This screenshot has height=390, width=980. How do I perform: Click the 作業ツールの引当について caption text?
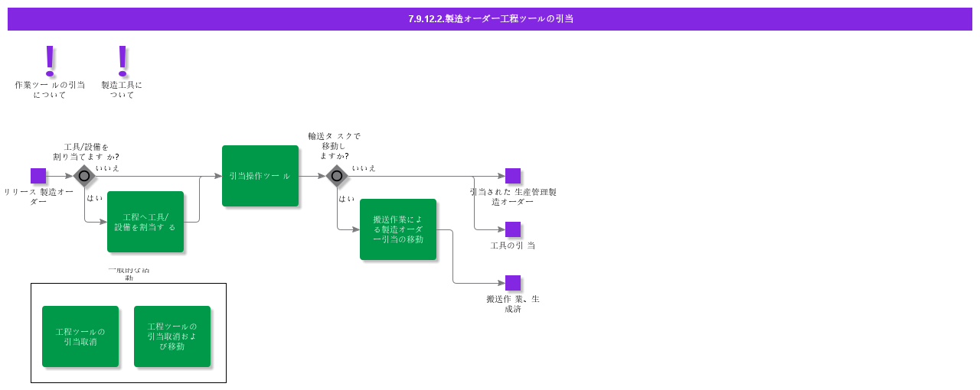50,89
